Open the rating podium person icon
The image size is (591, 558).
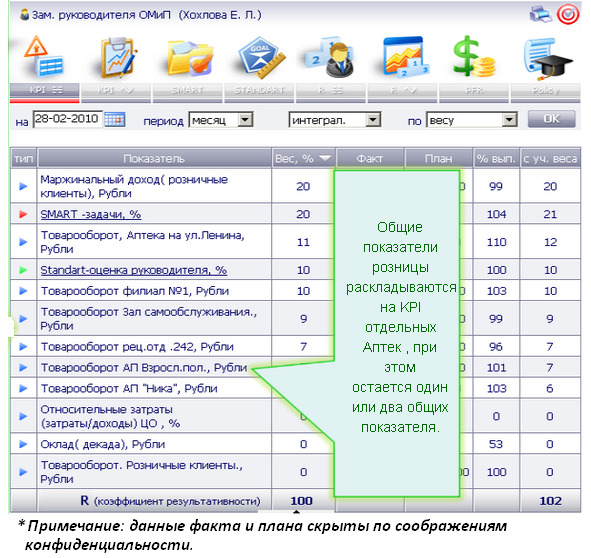pyautogui.click(x=332, y=57)
